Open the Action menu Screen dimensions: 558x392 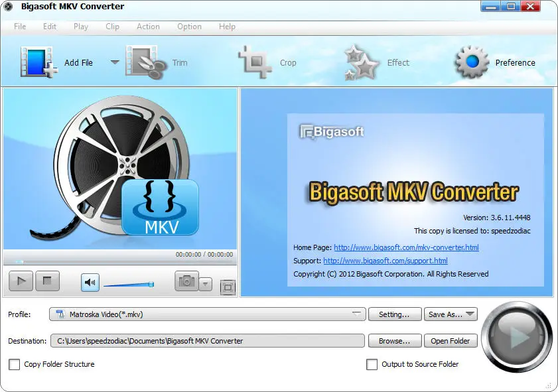[x=148, y=27]
